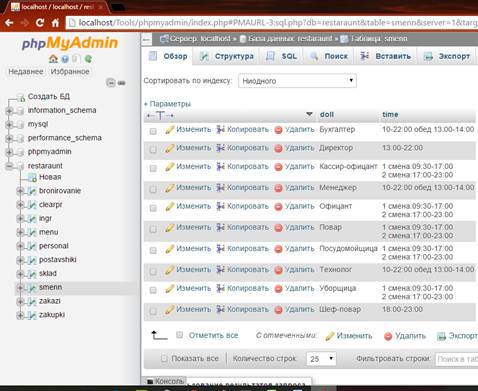Switch to the Структура tab
Image resolution: width=478 pixels, height=391 pixels.
tap(228, 56)
